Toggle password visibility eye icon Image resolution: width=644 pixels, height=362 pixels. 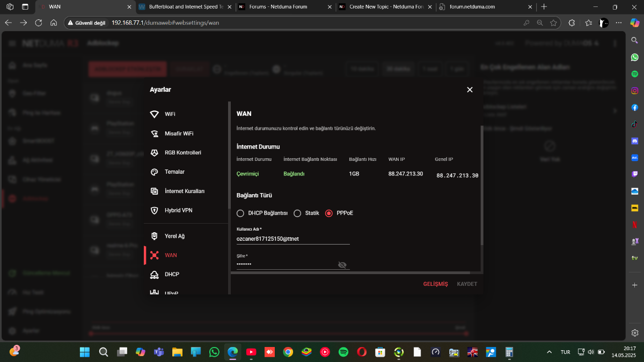342,265
